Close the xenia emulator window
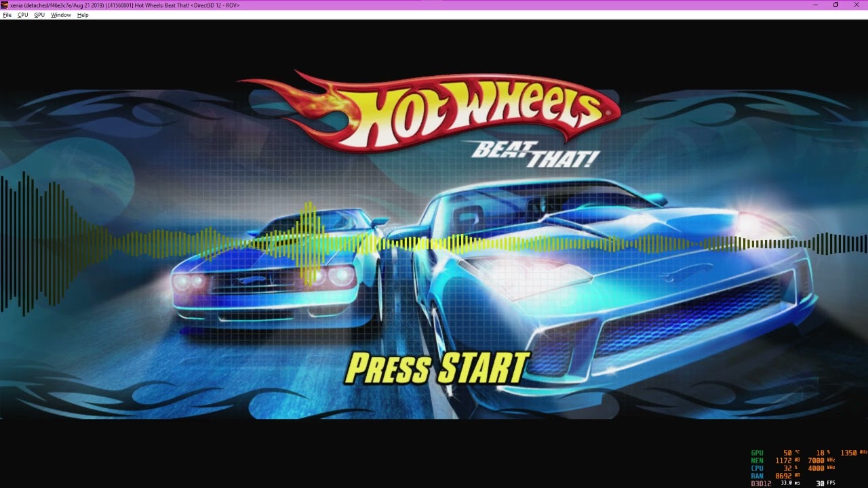 [856, 5]
